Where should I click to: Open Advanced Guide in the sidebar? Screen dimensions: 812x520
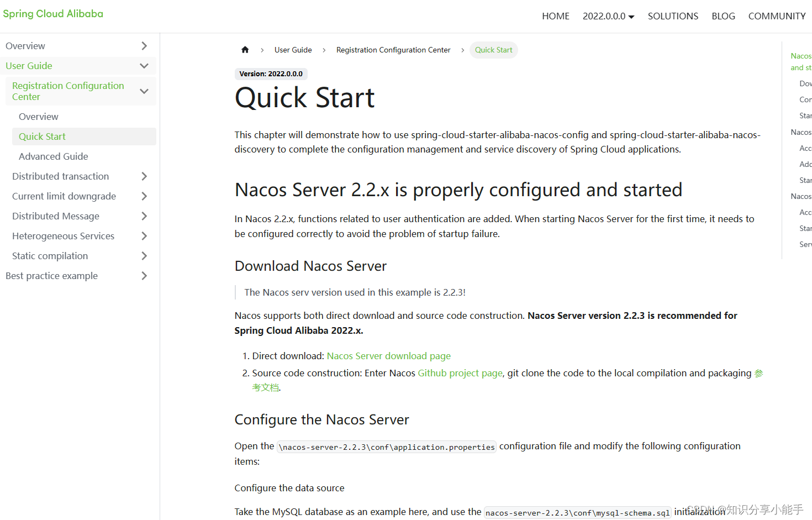[54, 156]
